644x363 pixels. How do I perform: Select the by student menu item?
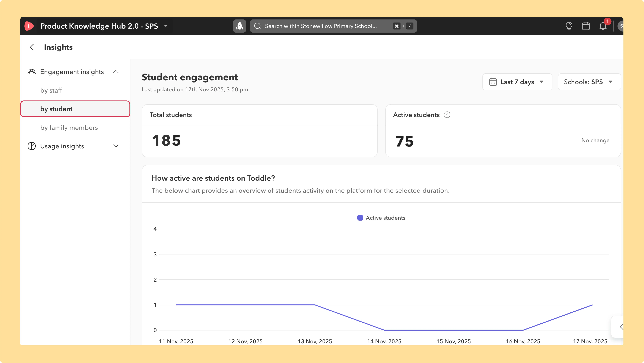click(75, 109)
